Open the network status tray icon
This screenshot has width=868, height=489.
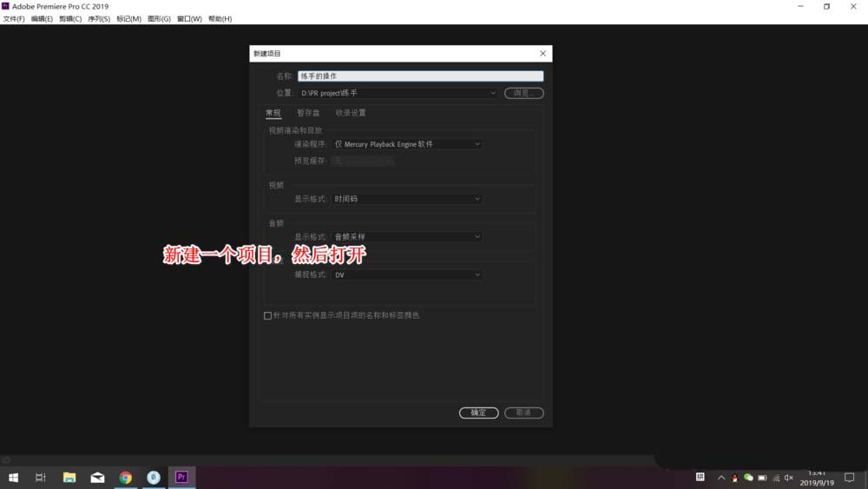(776, 478)
